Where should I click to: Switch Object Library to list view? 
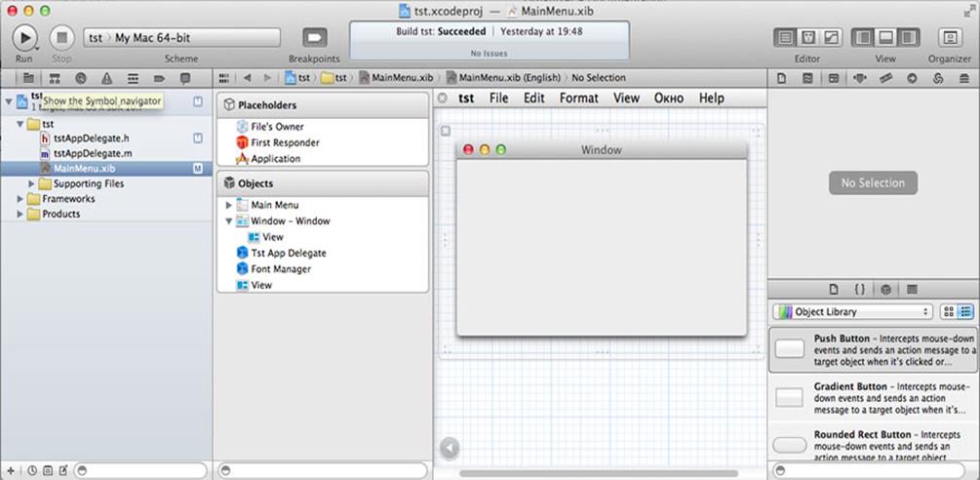click(965, 311)
